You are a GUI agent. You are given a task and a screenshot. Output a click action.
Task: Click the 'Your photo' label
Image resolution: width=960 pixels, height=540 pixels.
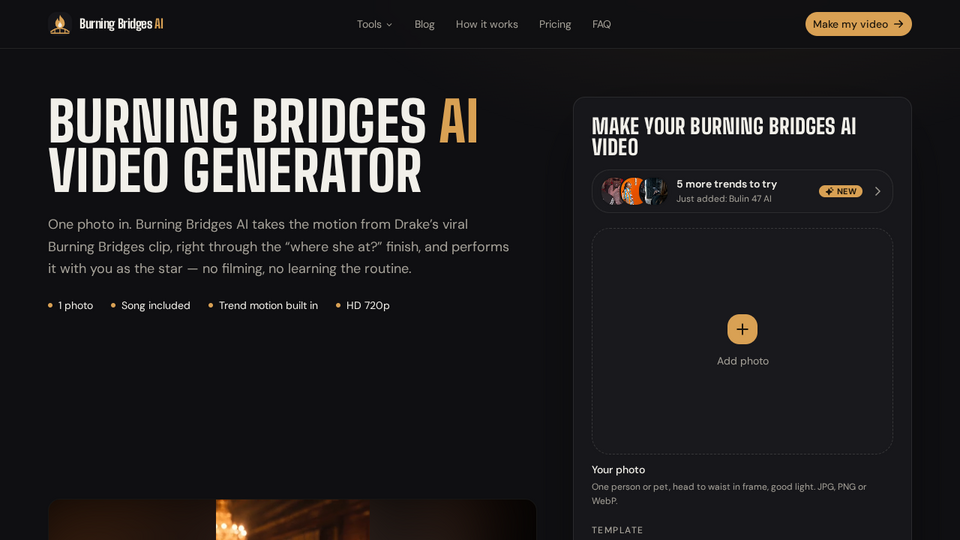[618, 470]
